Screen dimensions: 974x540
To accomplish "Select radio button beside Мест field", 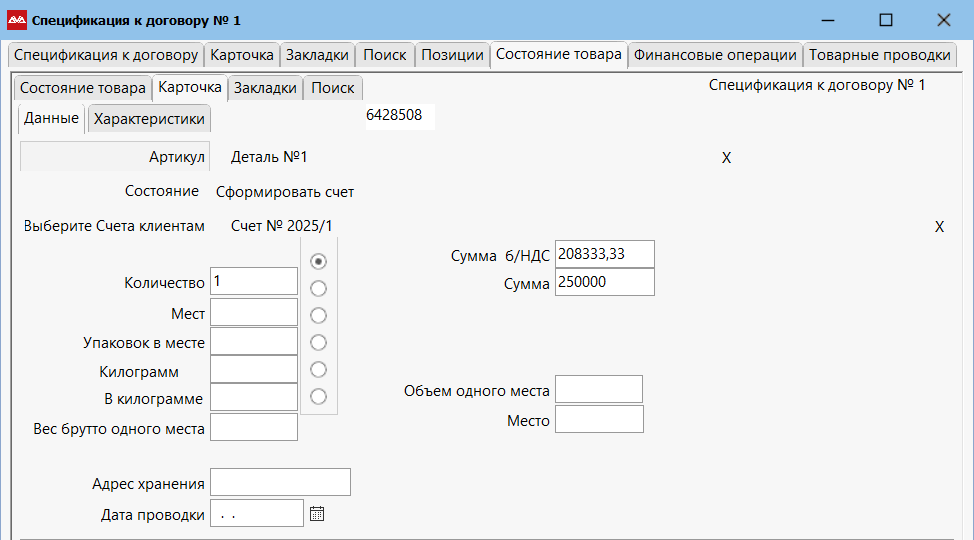I will tap(319, 315).
